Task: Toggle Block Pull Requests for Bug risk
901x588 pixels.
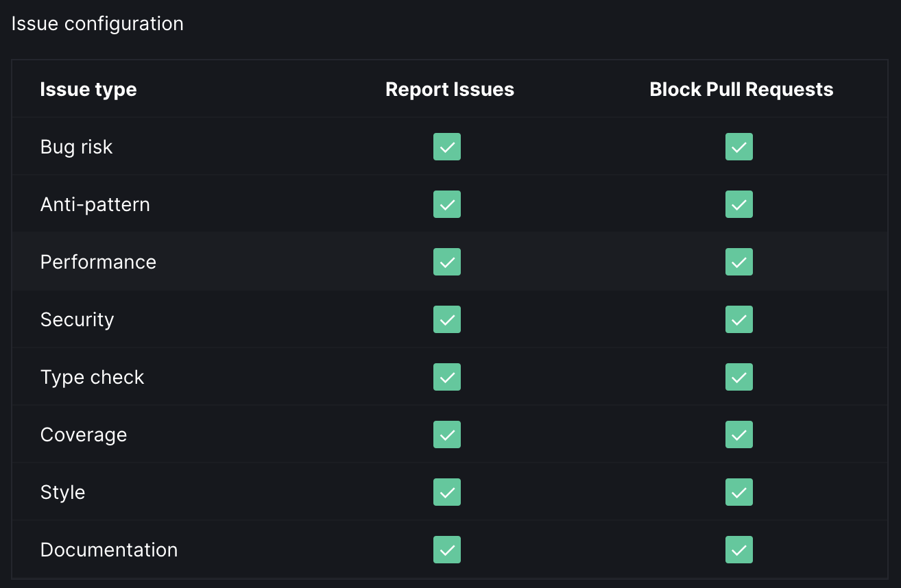Action: coord(738,146)
